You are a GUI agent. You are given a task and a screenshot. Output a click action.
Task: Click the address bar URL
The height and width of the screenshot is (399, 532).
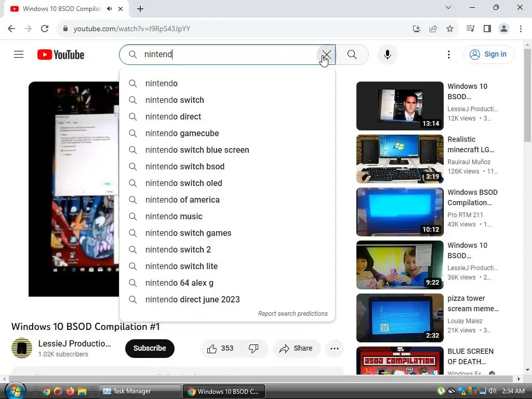tap(131, 29)
